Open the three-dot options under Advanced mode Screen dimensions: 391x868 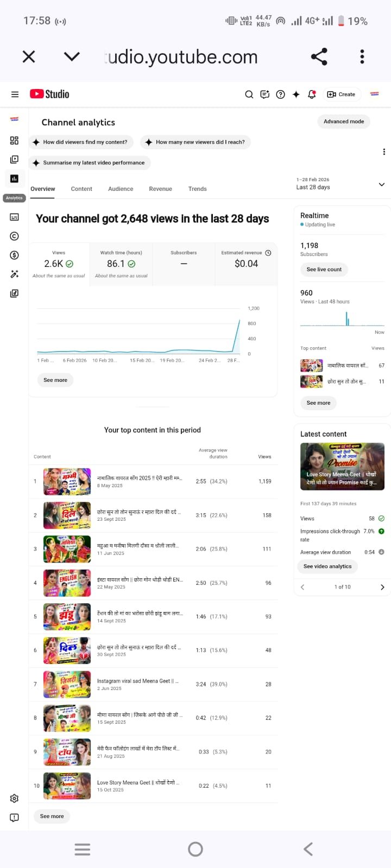(384, 152)
